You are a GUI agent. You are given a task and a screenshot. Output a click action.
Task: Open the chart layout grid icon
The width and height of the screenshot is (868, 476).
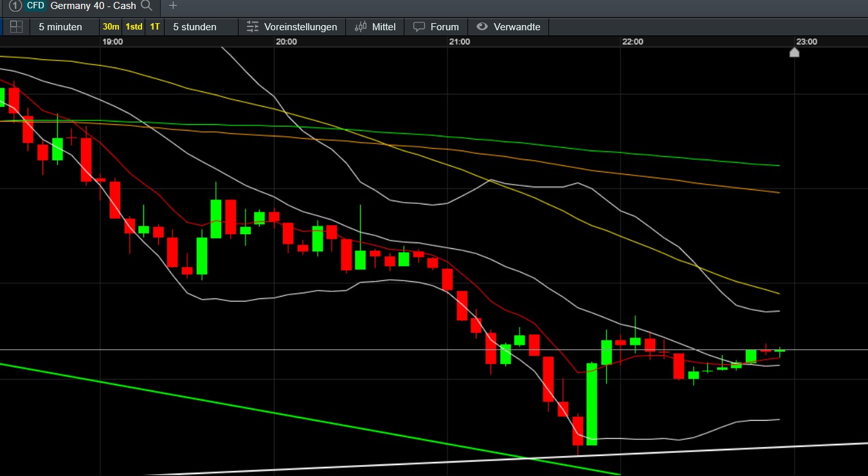17,27
